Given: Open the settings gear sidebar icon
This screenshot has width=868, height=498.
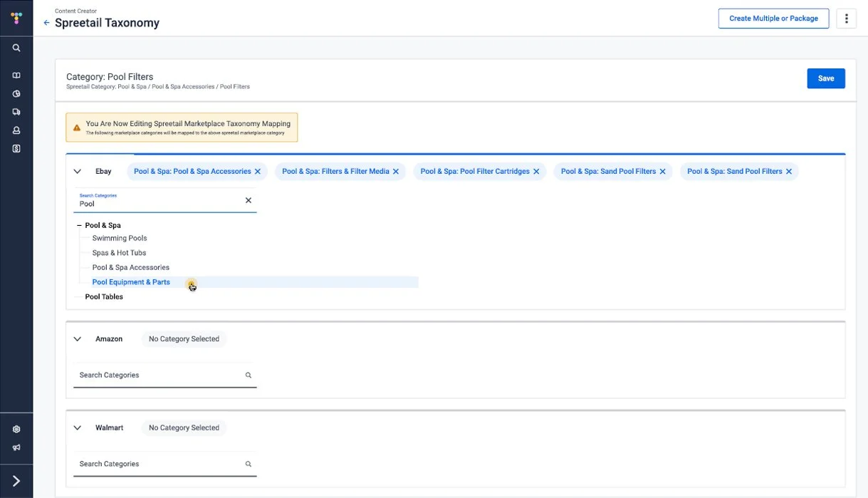Looking at the screenshot, I should 16,430.
